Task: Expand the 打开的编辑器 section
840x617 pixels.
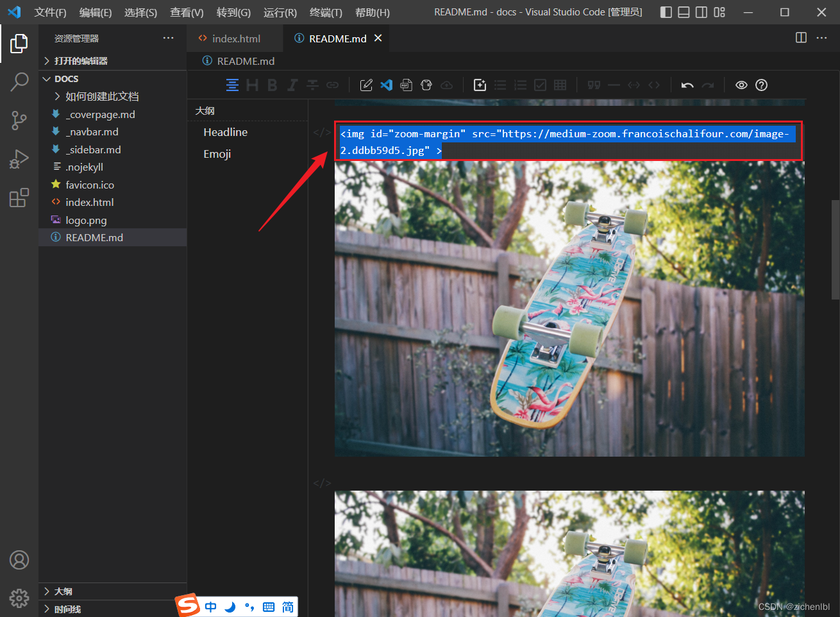Action: click(112, 61)
